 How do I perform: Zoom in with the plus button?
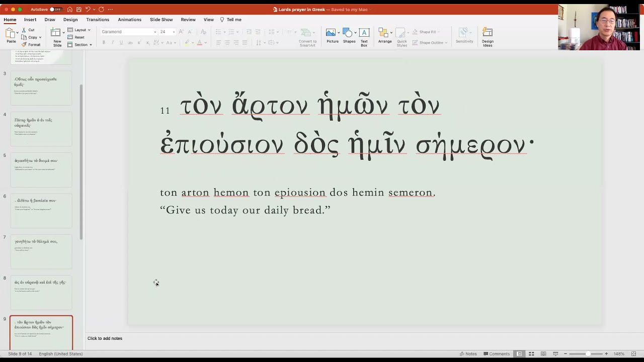click(606, 354)
